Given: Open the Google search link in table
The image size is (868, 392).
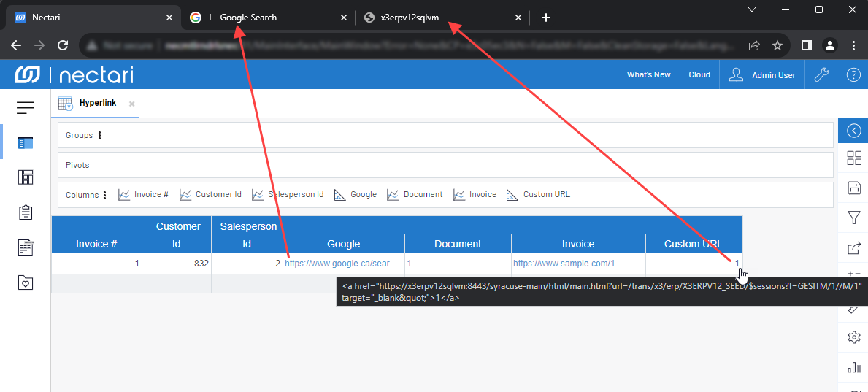Looking at the screenshot, I should (x=341, y=264).
